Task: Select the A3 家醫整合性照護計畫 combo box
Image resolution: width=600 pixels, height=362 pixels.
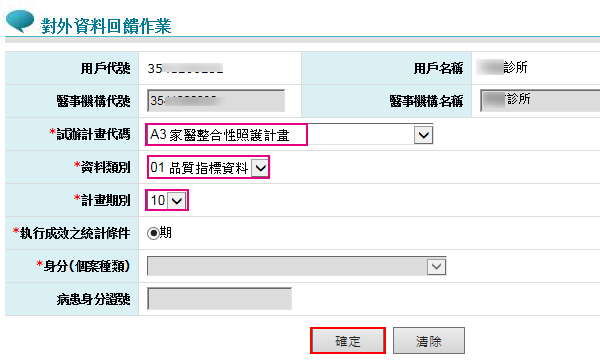Action: (x=290, y=135)
